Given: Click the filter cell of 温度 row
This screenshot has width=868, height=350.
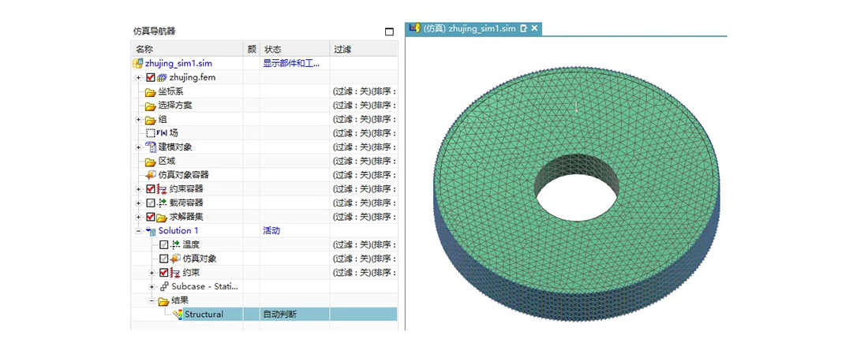Looking at the screenshot, I should (364, 245).
